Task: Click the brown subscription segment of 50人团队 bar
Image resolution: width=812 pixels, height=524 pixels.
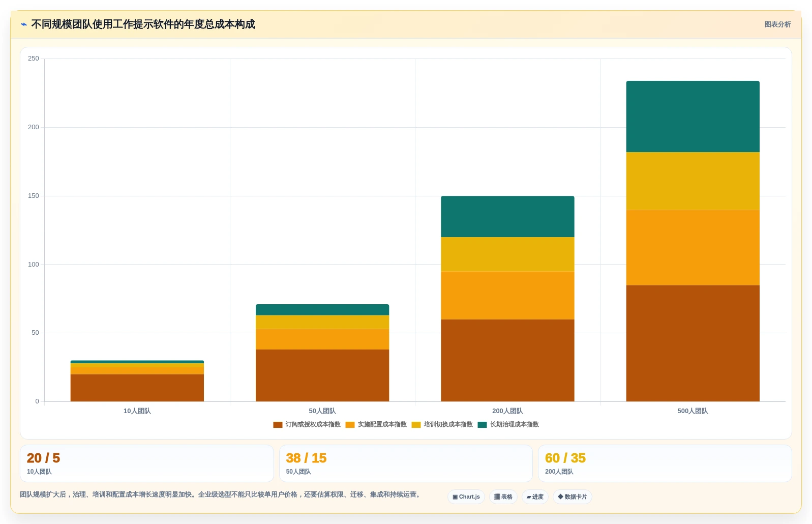Action: (322, 375)
